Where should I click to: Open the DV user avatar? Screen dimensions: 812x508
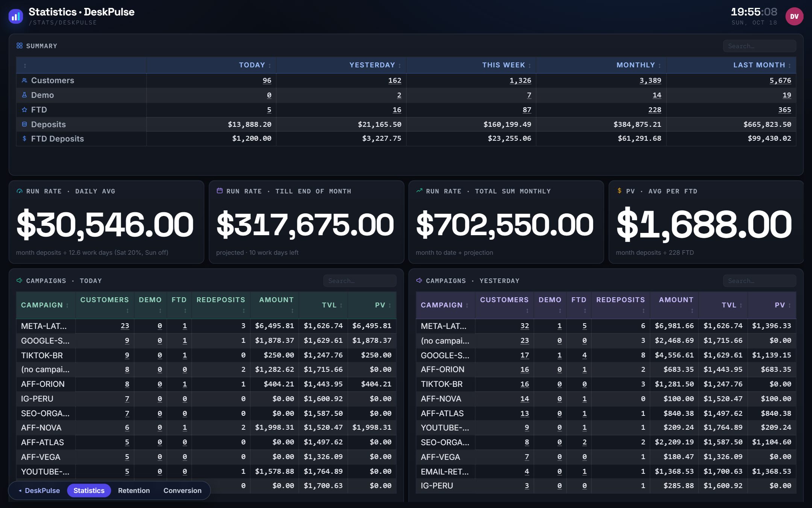click(794, 16)
